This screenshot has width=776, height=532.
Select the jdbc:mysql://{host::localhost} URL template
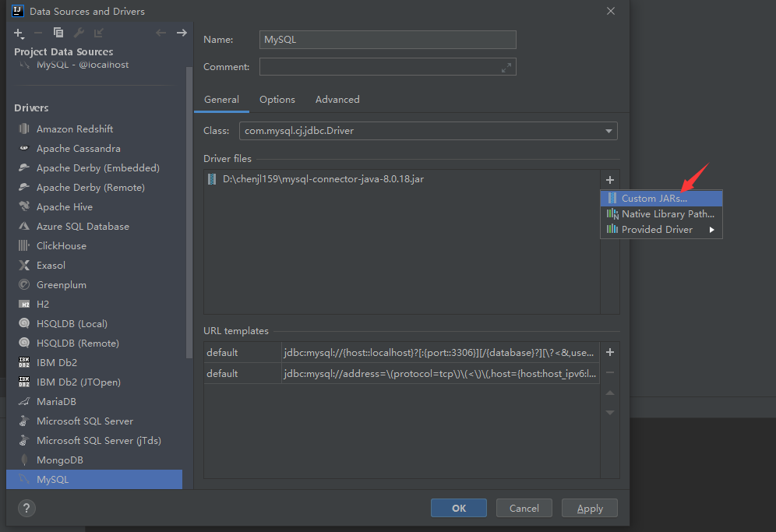tap(401, 352)
